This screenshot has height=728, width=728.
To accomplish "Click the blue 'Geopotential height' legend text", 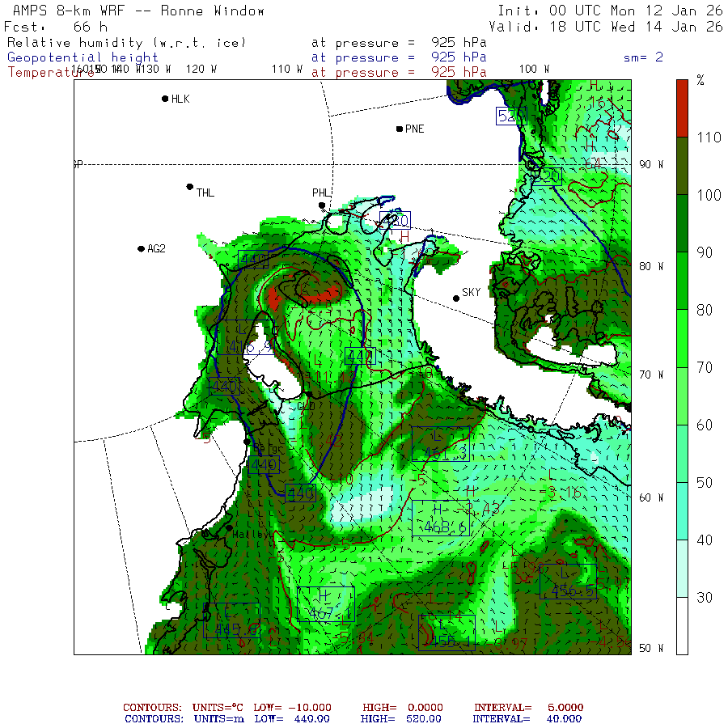I will point(83,57).
